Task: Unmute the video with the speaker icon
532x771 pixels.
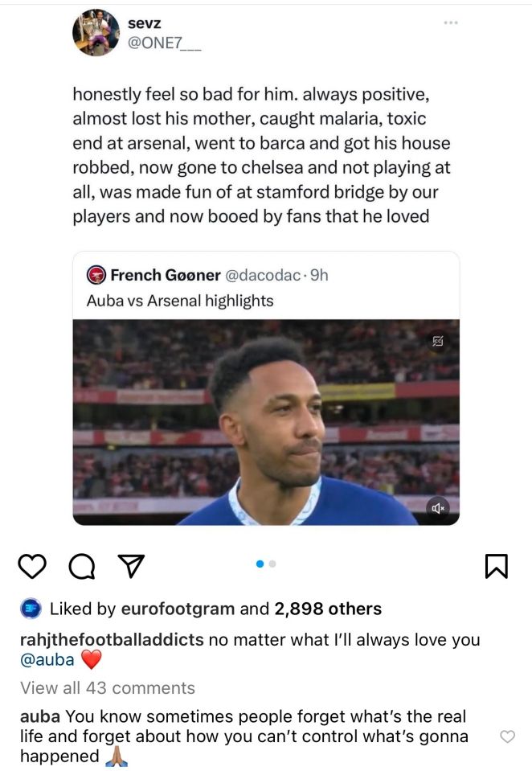Action: point(439,507)
